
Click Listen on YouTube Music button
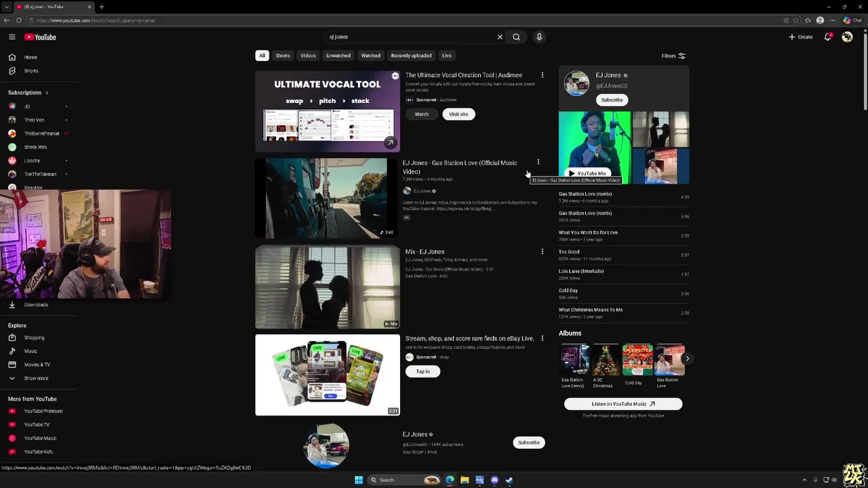click(x=623, y=404)
